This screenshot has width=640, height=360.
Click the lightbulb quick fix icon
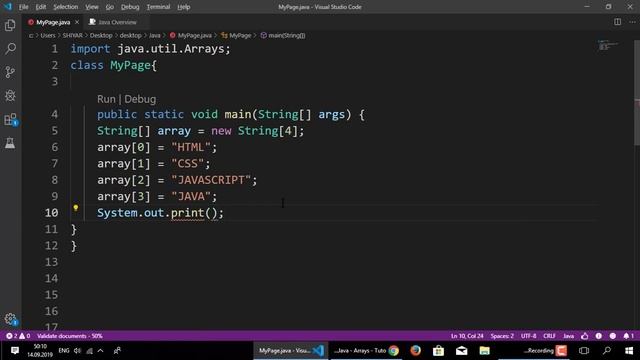[x=76, y=208]
